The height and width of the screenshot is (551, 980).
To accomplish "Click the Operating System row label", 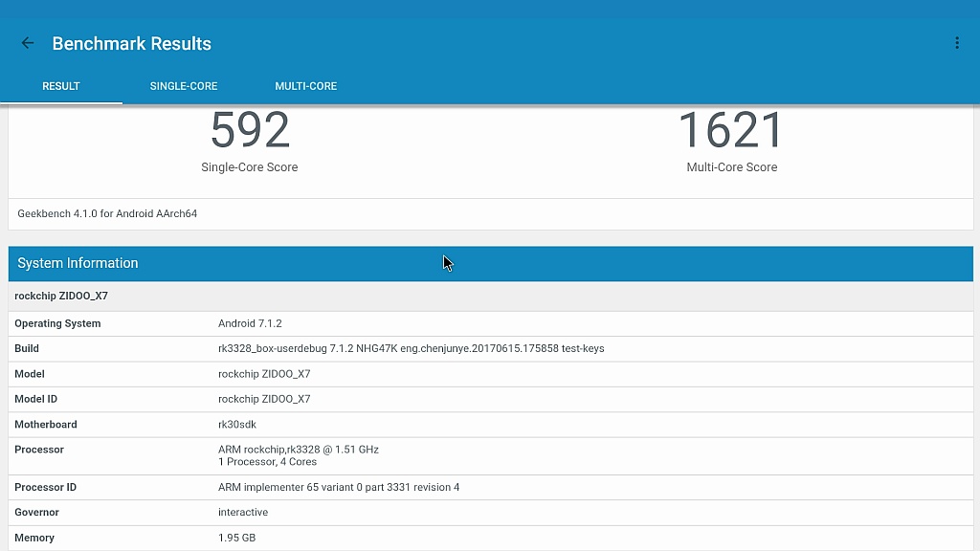I will click(x=57, y=323).
